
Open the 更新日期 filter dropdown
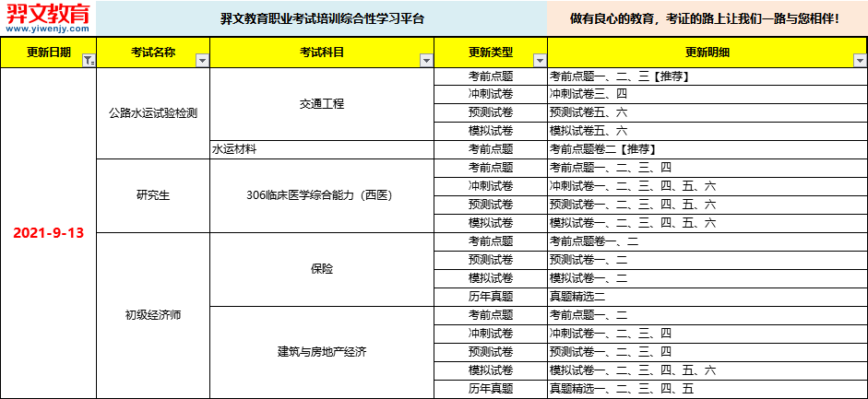[x=89, y=61]
